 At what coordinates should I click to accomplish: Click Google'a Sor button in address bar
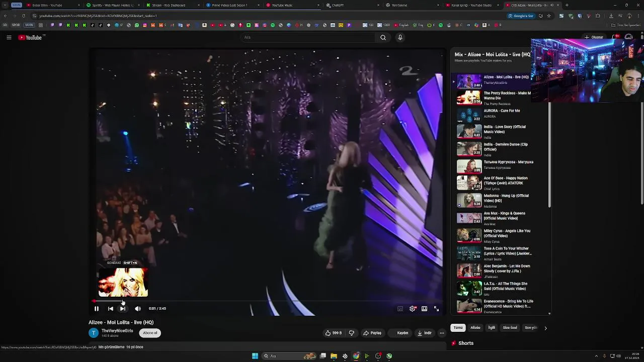(x=521, y=16)
